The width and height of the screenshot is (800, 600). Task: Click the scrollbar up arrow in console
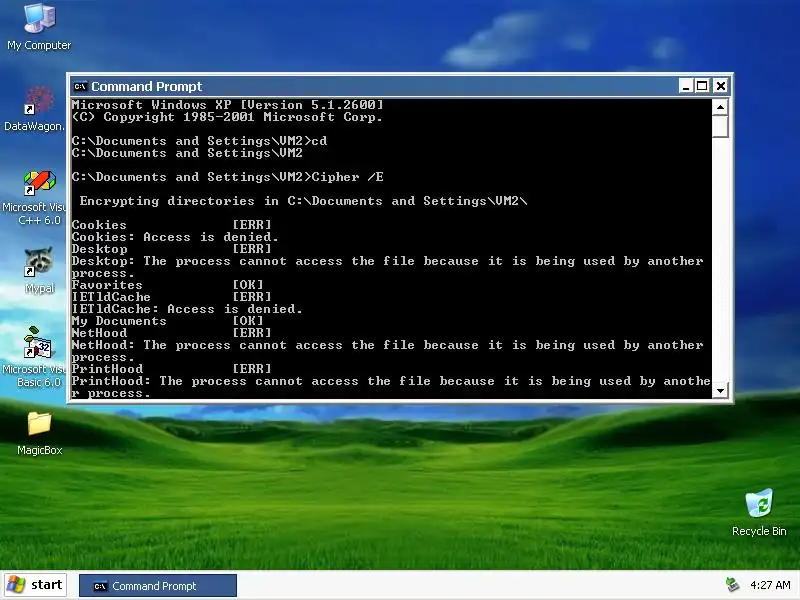720,107
